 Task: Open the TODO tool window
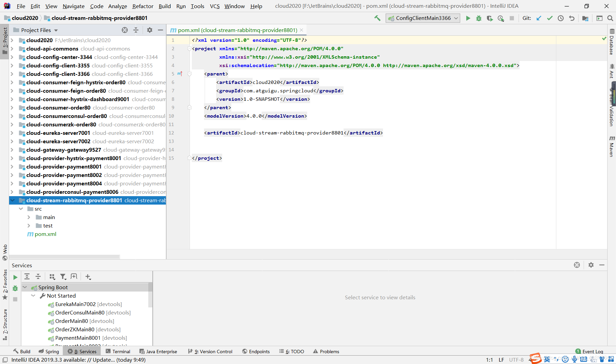click(292, 351)
